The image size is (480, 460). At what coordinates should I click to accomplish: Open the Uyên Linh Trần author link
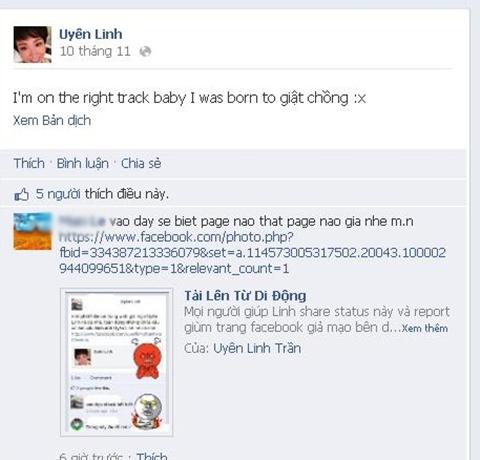tap(257, 348)
